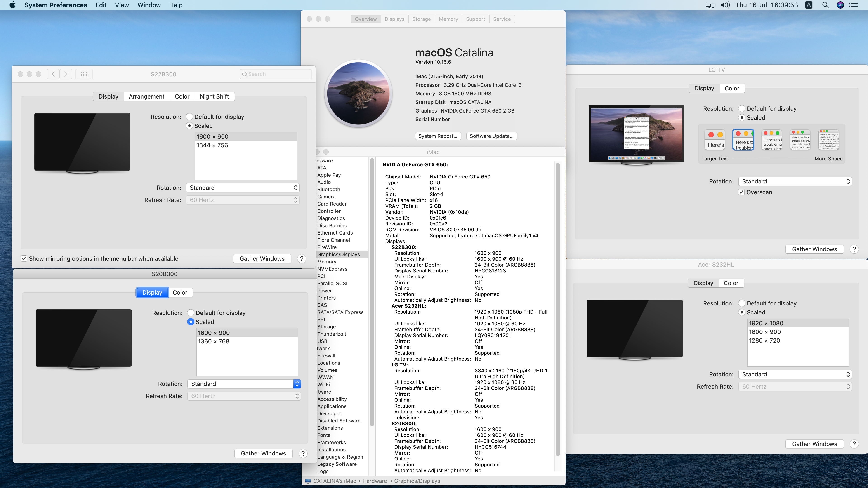Viewport: 868px width, 488px height.
Task: Click the display mirroring icon in menu bar
Action: click(x=710, y=5)
